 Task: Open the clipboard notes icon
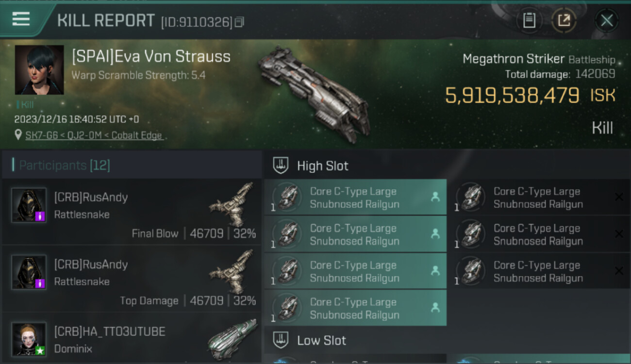[x=529, y=20]
